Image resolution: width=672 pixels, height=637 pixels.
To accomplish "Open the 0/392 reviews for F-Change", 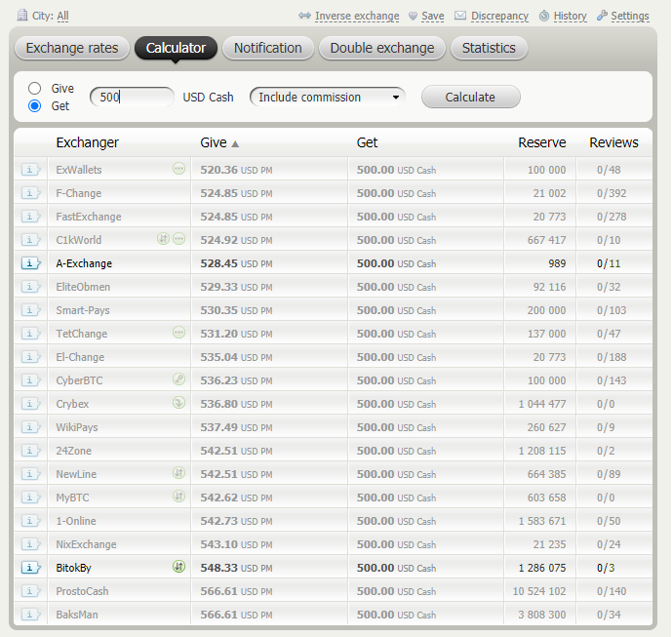I will (612, 193).
